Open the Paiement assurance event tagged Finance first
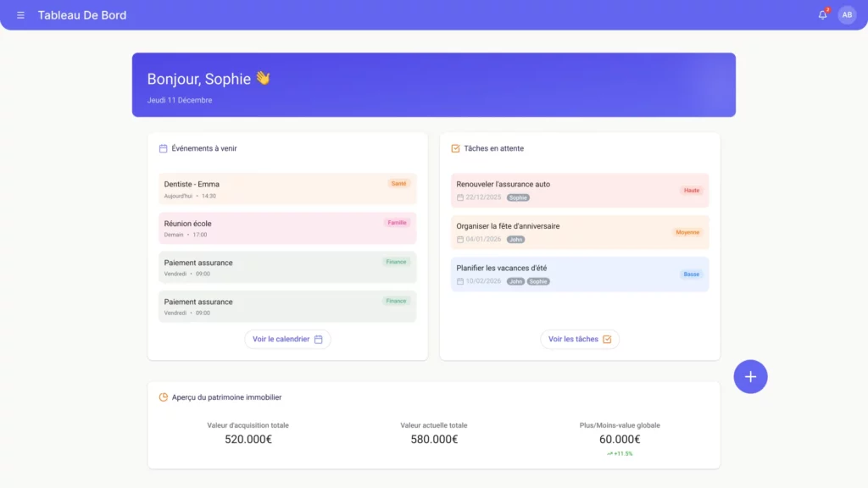This screenshot has height=488, width=868. click(287, 267)
